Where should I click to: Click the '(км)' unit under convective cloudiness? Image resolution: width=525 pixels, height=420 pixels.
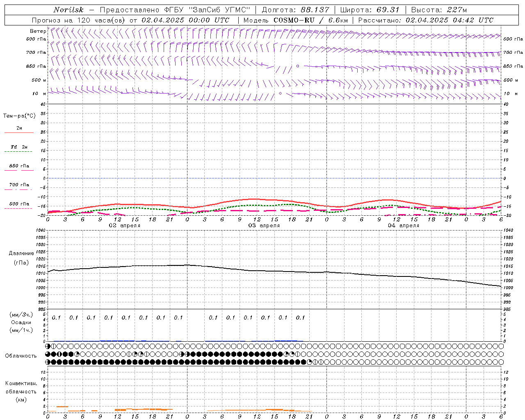21,399
